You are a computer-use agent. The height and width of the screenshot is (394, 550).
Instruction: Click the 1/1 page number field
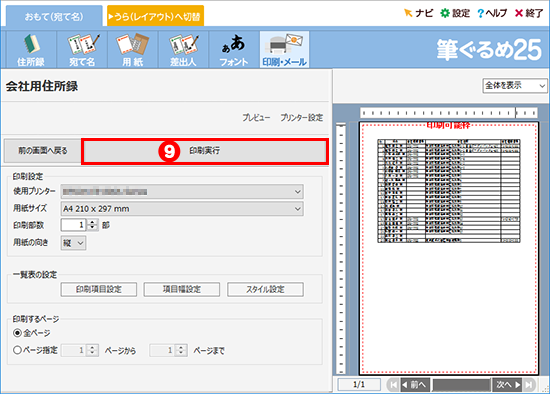point(359,385)
